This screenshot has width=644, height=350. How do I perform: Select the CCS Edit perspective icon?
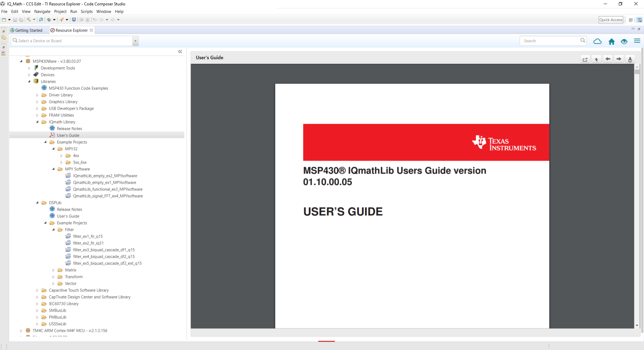[x=639, y=20]
